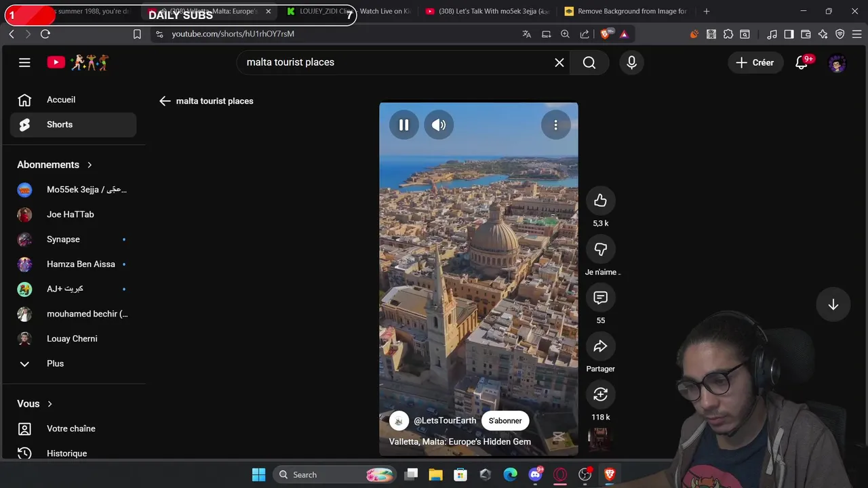Viewport: 868px width, 488px height.
Task: Open Votre chaîne in sidebar
Action: [x=73, y=429]
